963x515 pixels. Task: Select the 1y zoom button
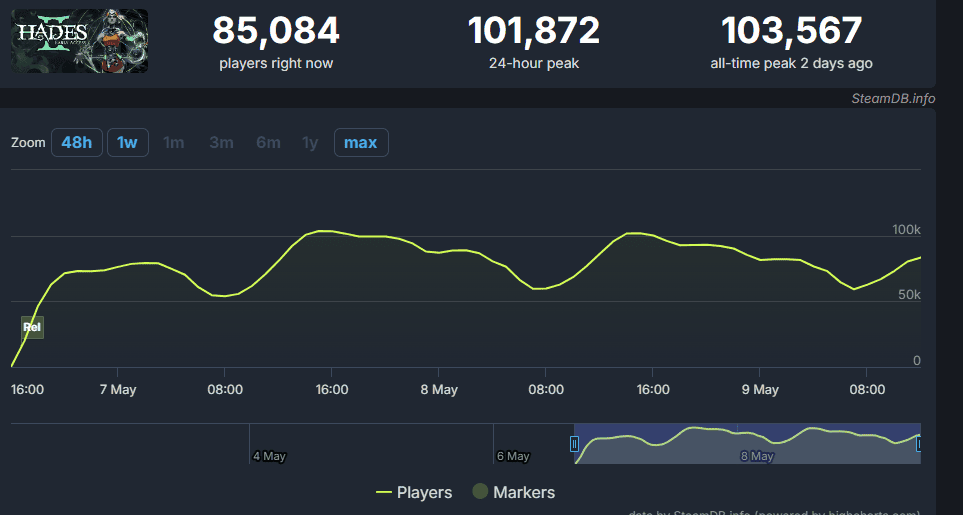point(310,142)
